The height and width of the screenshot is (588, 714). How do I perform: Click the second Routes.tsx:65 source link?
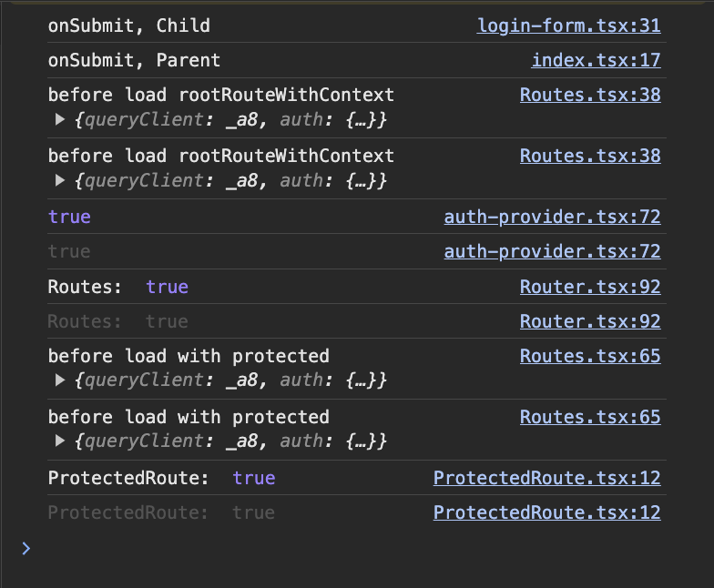pos(590,417)
